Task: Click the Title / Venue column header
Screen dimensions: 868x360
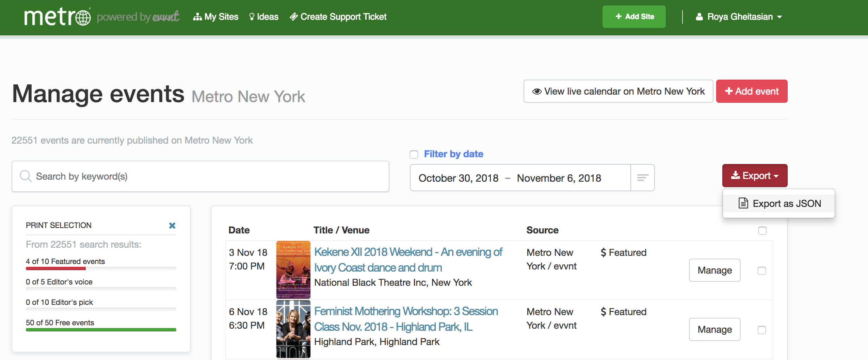Action: 341,230
